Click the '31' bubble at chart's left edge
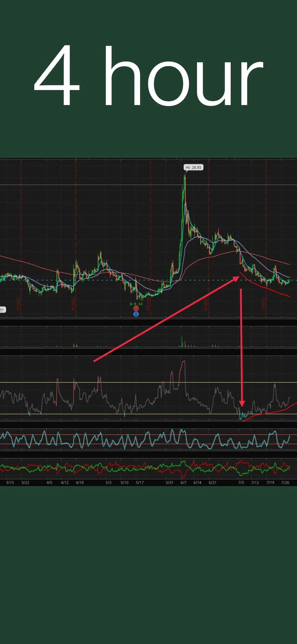This screenshot has width=297, height=644. click(3, 310)
